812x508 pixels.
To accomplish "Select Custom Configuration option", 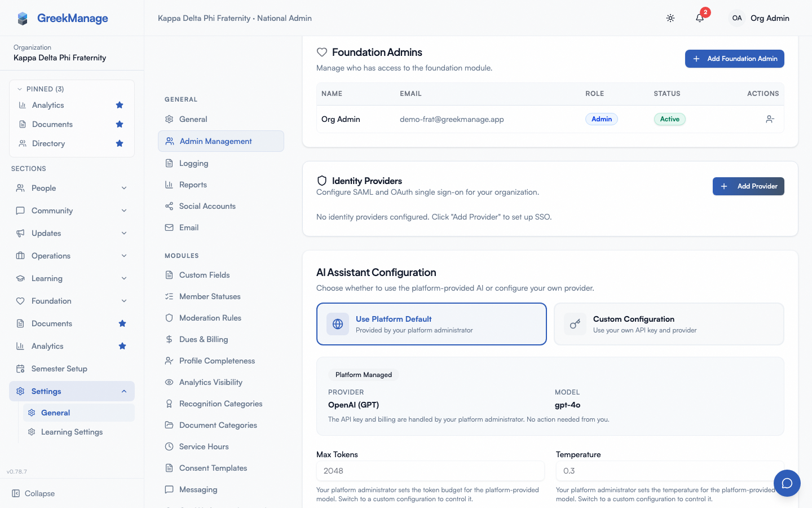I will click(669, 324).
